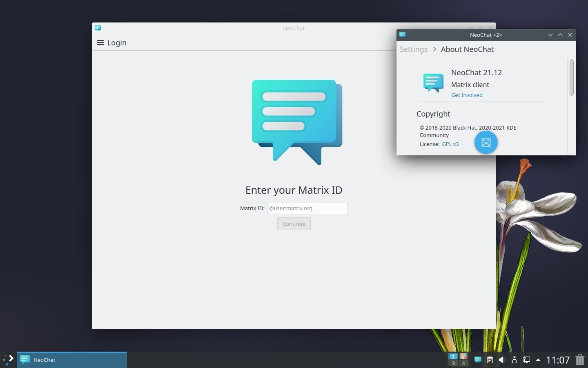Open the trash icon on the panel
Image resolution: width=588 pixels, height=368 pixels.
(x=580, y=360)
